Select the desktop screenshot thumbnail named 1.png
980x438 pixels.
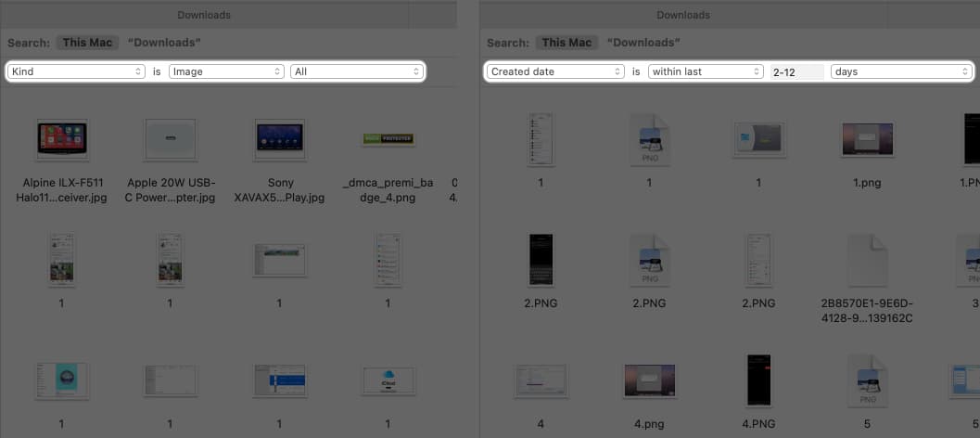coord(867,139)
